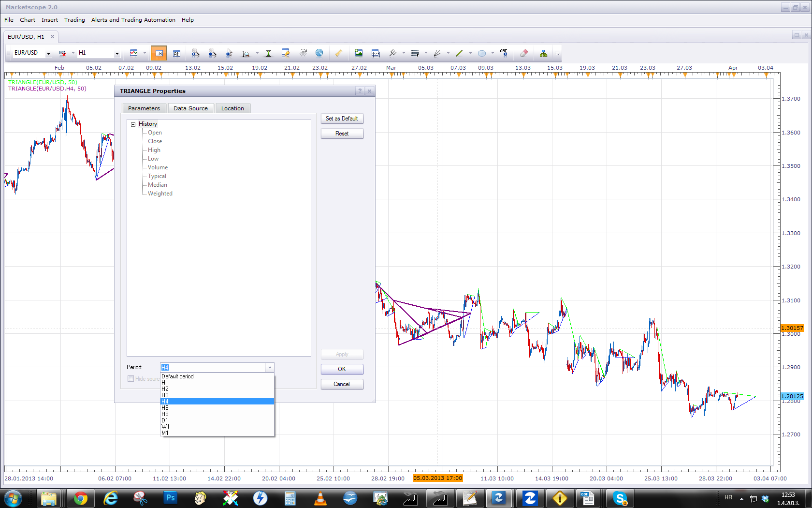812x508 pixels.
Task: Click the insert picture icon in toolbar
Action: point(359,53)
